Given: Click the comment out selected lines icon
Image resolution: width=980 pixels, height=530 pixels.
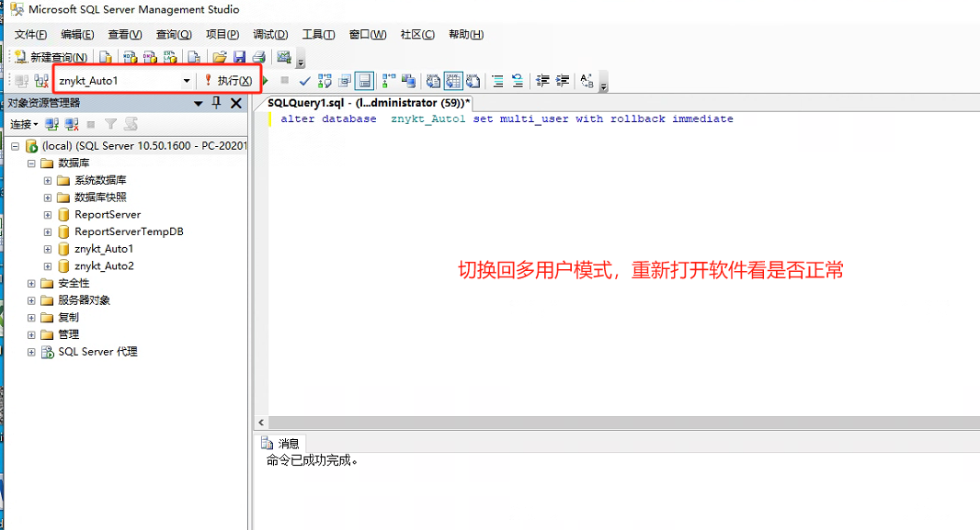Looking at the screenshot, I should click(x=497, y=81).
